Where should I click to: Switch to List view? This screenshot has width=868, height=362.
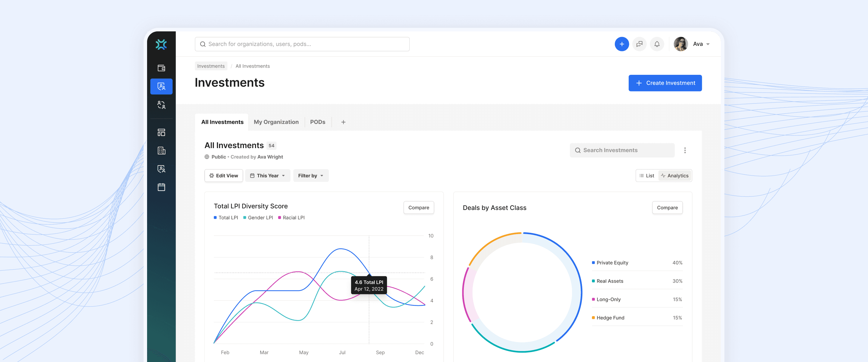pos(646,176)
